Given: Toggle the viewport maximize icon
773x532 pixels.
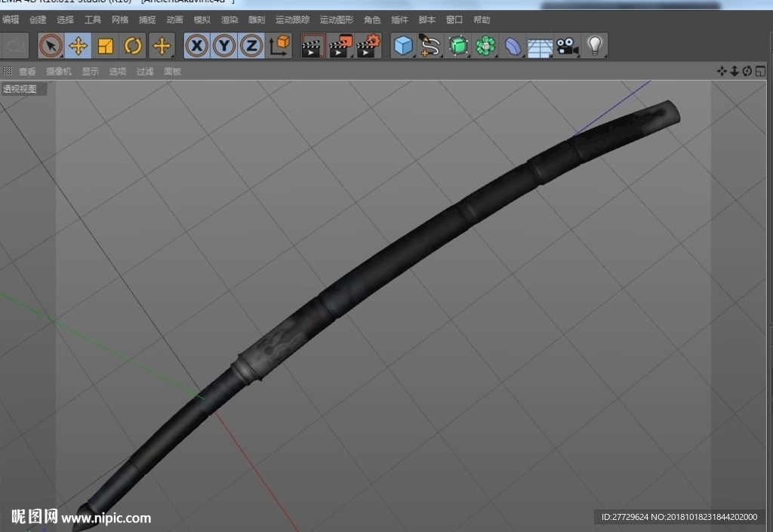Looking at the screenshot, I should click(x=760, y=72).
